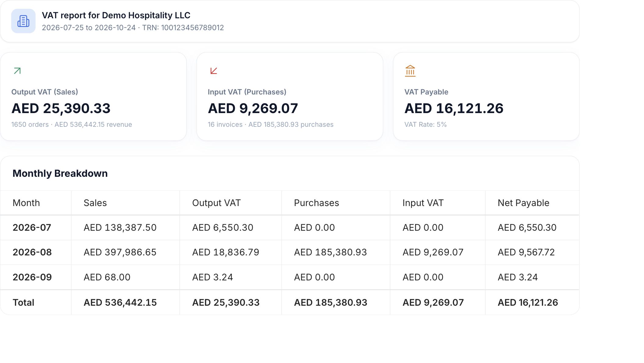644x363 pixels.
Task: Click the 'Sales' column header
Action: click(x=95, y=203)
